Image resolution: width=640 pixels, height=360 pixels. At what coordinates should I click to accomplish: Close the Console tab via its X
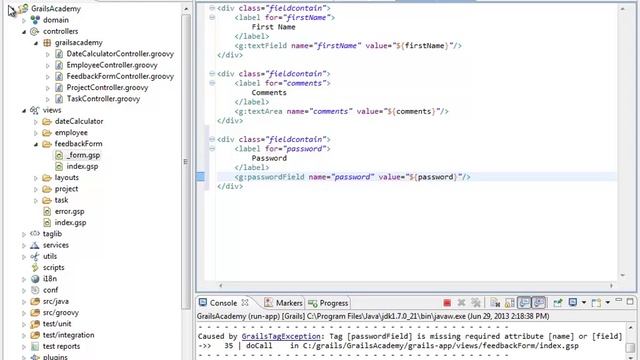coord(245,303)
